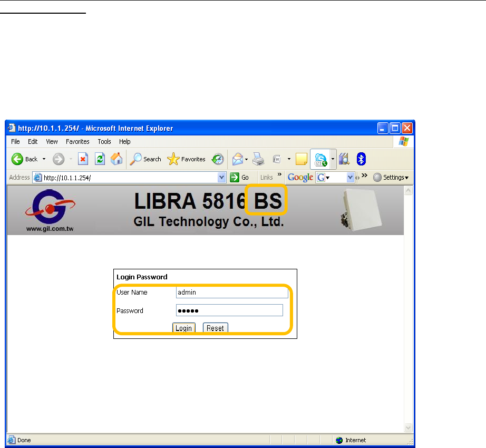Open the Google toolbar Settings menu
Screen dimensions: 486x448
click(391, 178)
